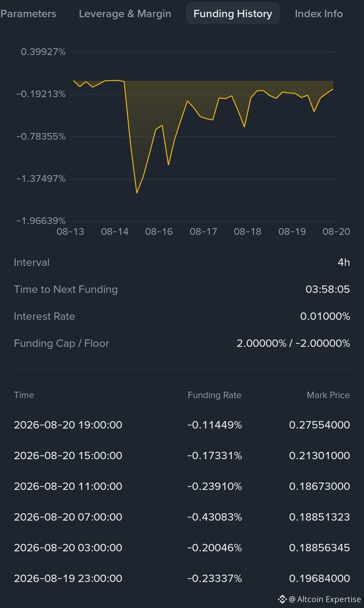This screenshot has width=364, height=608.
Task: Select the 08-18 date label on chart axis
Action: [248, 231]
